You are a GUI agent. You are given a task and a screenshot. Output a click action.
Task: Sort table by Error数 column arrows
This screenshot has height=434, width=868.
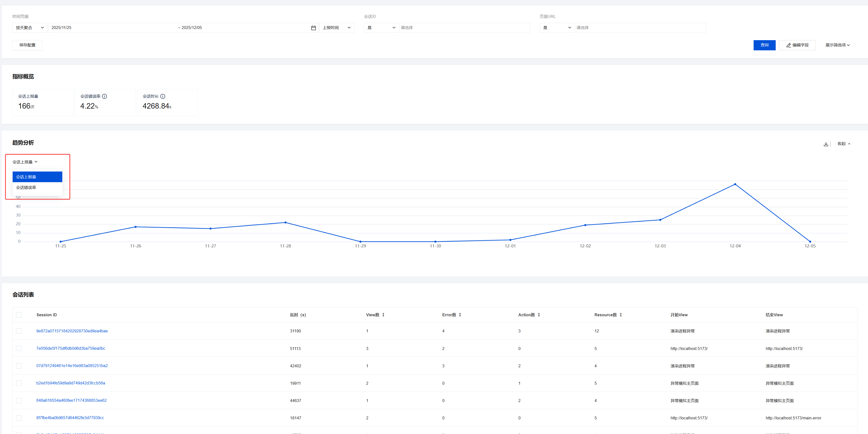coord(460,315)
